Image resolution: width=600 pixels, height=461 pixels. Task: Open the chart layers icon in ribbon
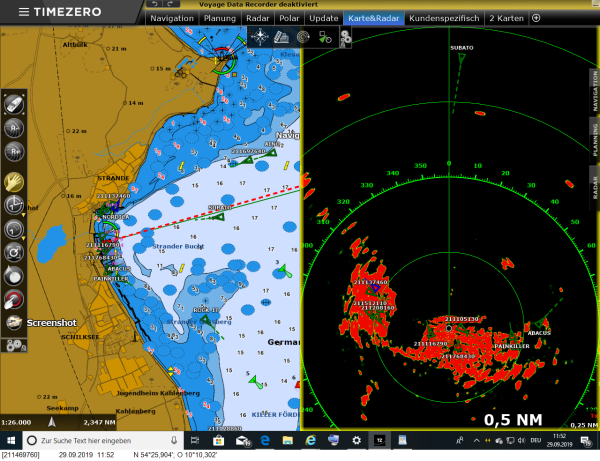tap(282, 37)
